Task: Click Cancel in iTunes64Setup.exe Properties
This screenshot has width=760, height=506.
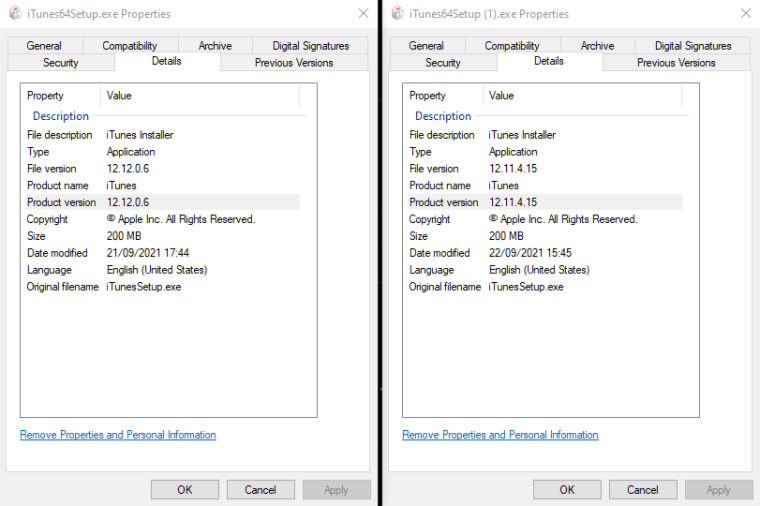Action: tap(260, 490)
